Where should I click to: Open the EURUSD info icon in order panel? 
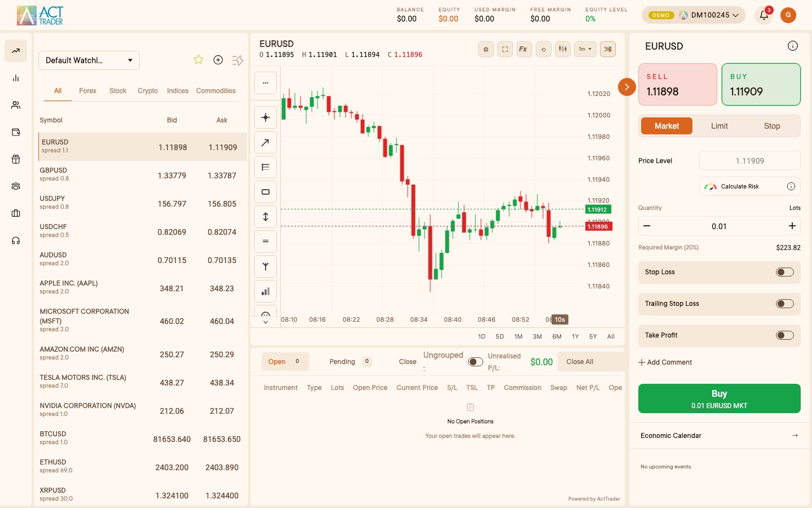point(793,46)
